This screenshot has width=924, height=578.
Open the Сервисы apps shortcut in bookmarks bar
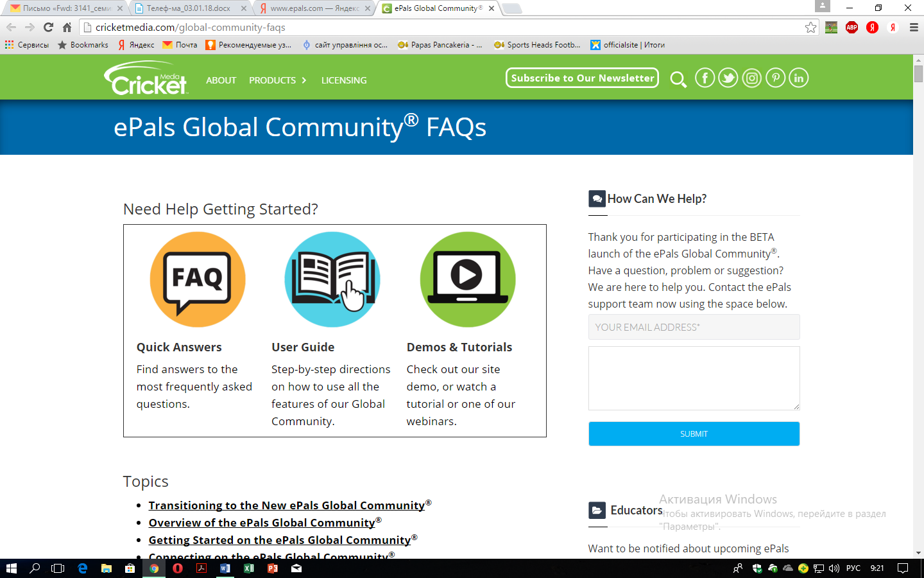click(x=27, y=45)
